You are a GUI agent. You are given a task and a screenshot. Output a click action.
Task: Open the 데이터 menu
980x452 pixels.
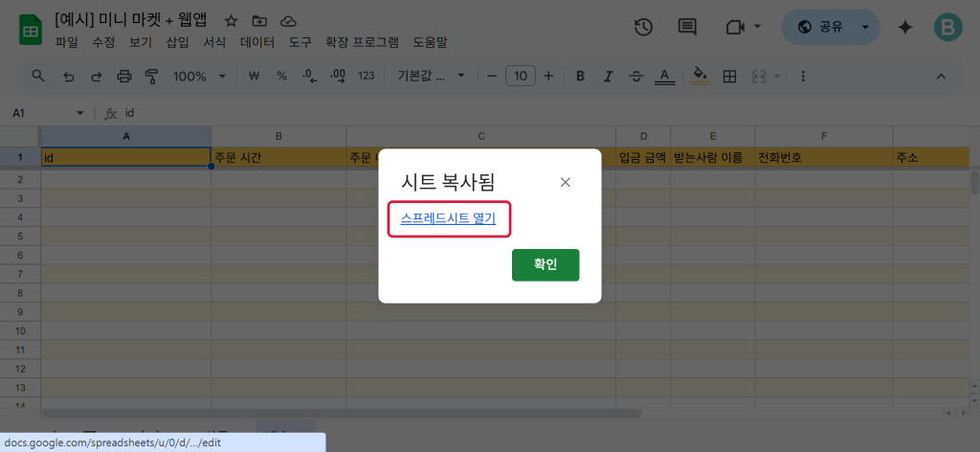pos(257,42)
